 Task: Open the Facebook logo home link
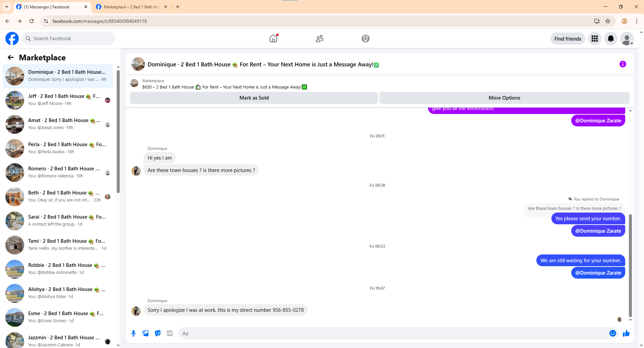[x=12, y=39]
